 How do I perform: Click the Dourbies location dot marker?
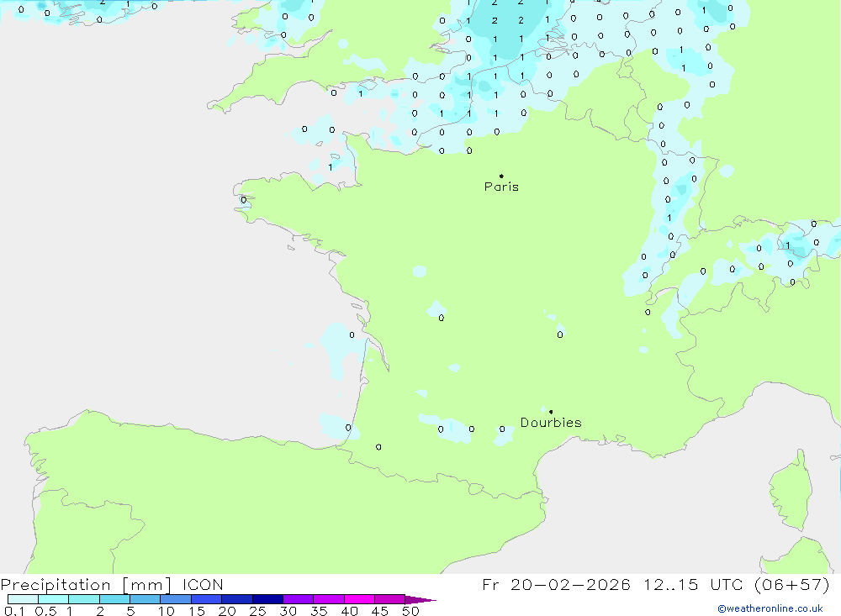coord(551,412)
